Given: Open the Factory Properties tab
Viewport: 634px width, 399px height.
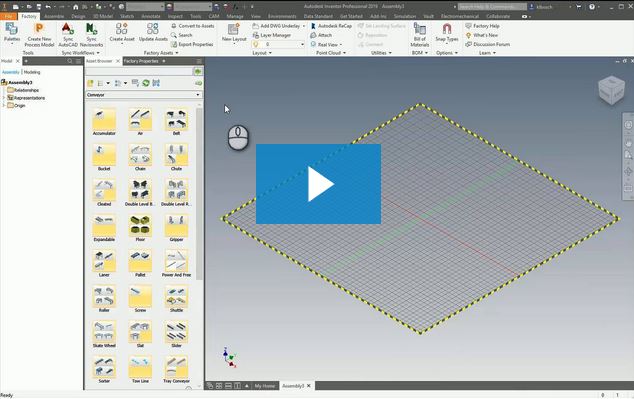Looking at the screenshot, I should (x=141, y=61).
